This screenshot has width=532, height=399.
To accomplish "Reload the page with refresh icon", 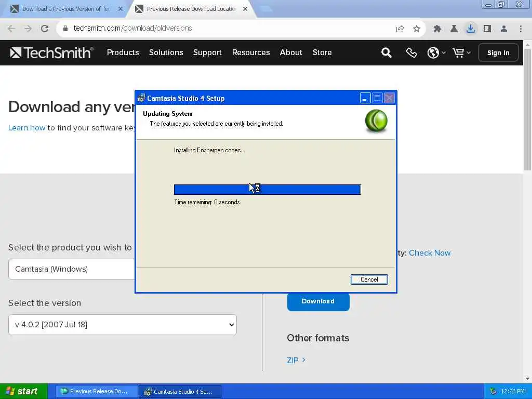I will (45, 29).
